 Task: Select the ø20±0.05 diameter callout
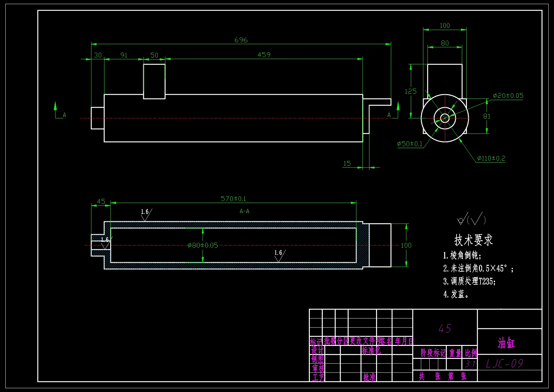click(x=508, y=96)
